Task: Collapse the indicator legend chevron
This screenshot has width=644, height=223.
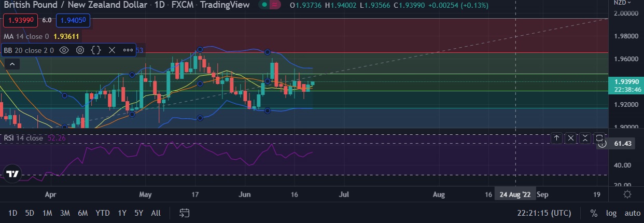Action: (12, 64)
